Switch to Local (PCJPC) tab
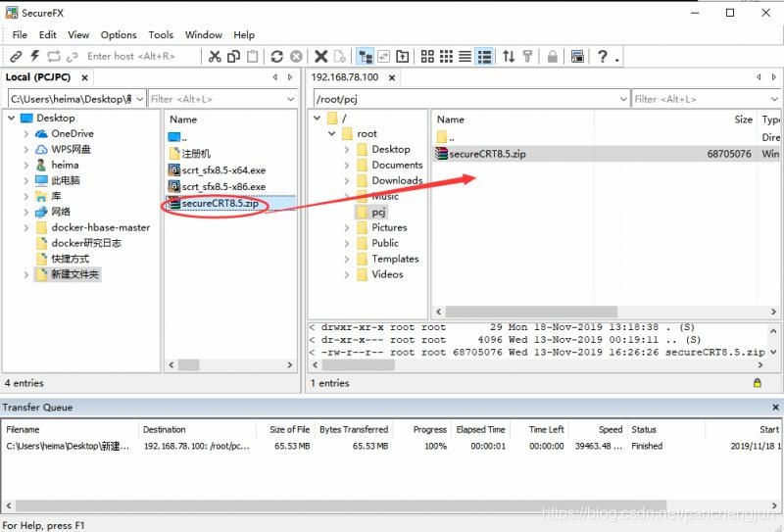Image resolution: width=784 pixels, height=532 pixels. (x=38, y=77)
